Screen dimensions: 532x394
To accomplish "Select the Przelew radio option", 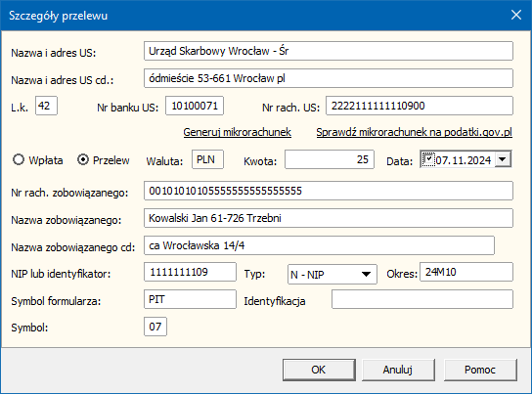I will coord(83,159).
